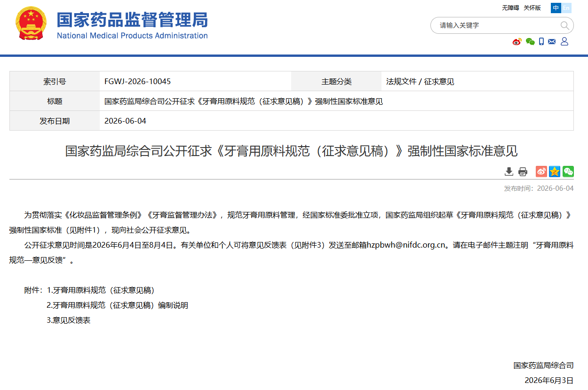
Task: Switch to 关怀版 care version
Action: tap(532, 8)
